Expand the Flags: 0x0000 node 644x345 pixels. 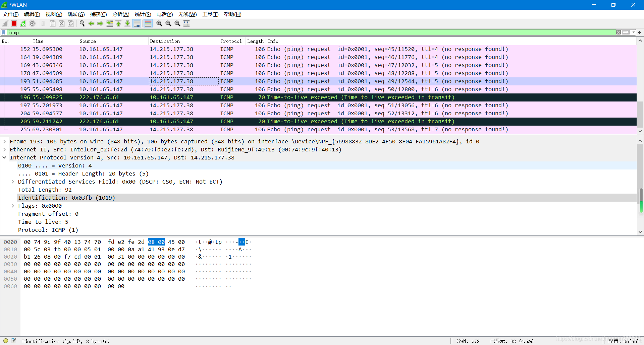(x=13, y=206)
